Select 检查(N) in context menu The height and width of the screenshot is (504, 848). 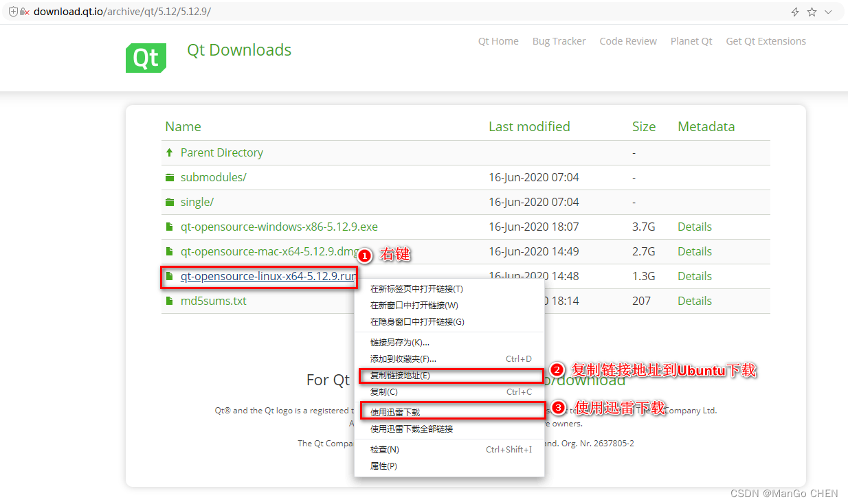[x=449, y=450]
